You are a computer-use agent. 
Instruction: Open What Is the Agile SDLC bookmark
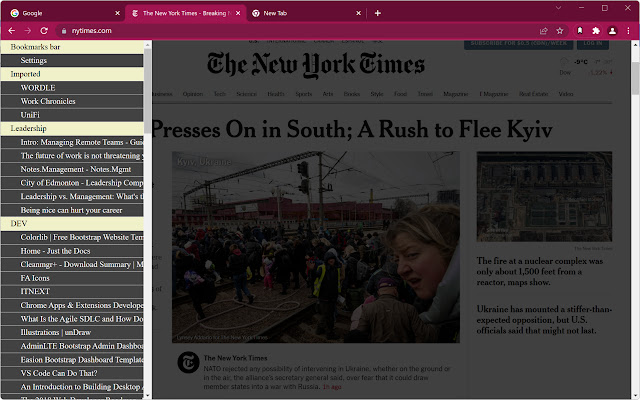coord(72,319)
